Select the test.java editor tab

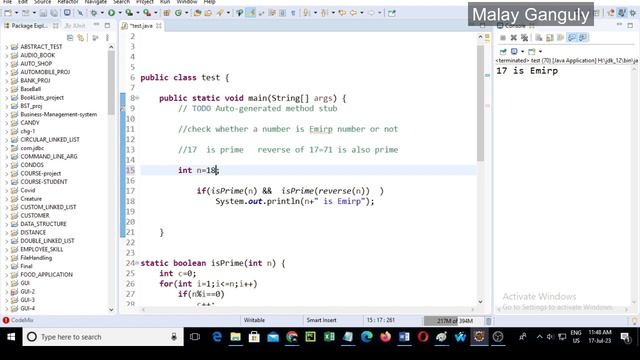(x=141, y=26)
